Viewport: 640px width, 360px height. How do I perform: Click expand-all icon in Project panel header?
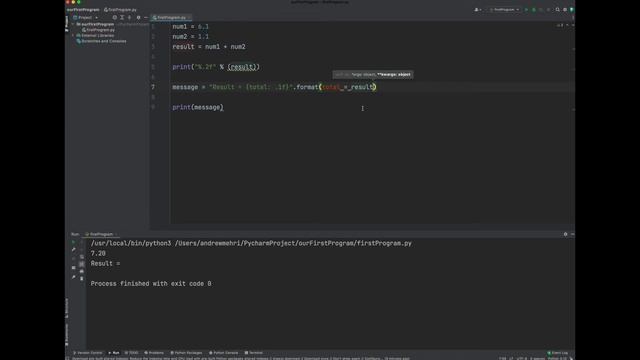pyautogui.click(x=122, y=18)
